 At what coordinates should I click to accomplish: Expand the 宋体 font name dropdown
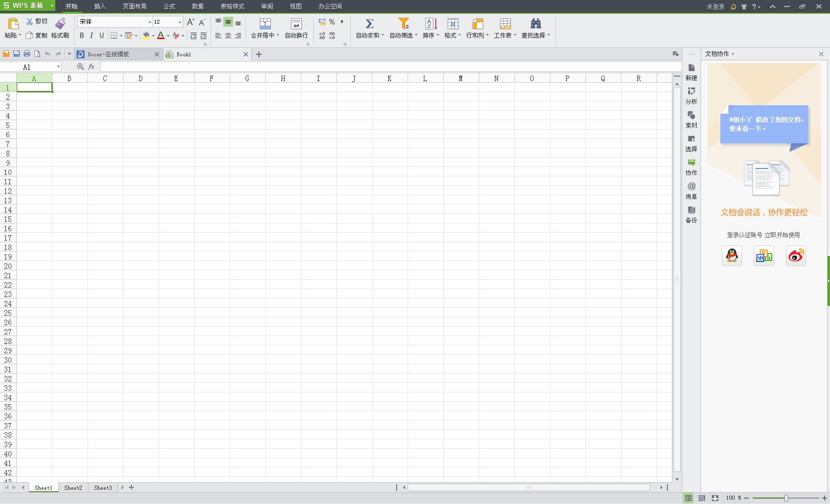150,22
